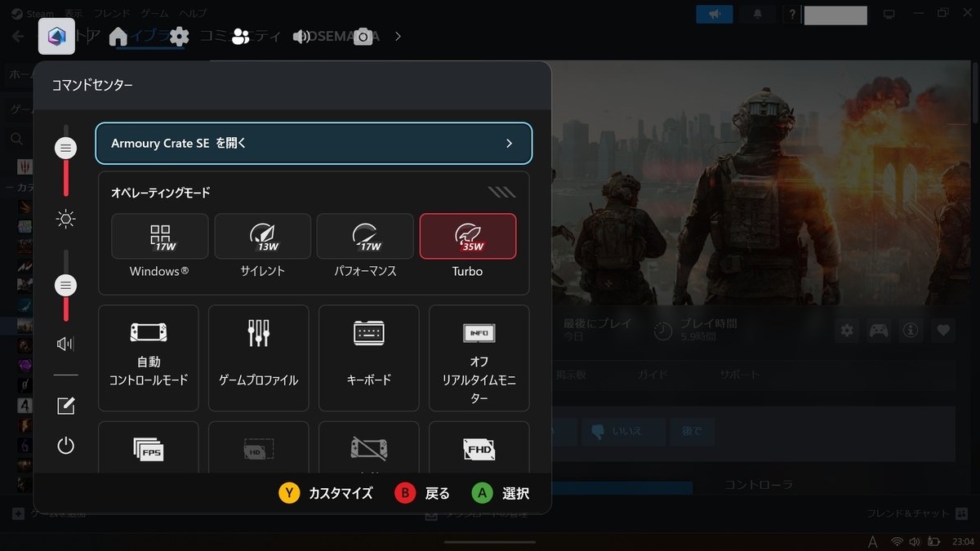Open Armoury Crate SE
Screen dimensions: 980x551
tap(314, 143)
